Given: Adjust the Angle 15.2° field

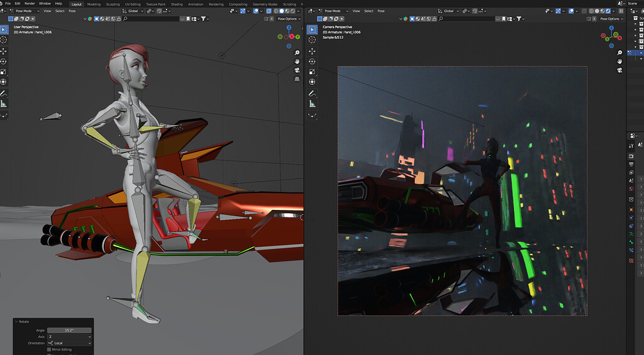Looking at the screenshot, I should [x=69, y=330].
